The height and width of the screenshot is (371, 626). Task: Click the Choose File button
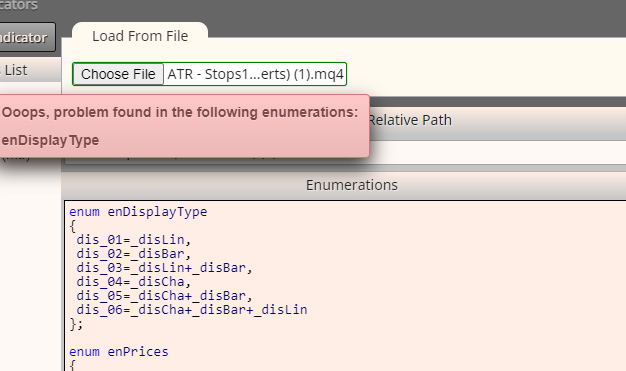click(118, 74)
